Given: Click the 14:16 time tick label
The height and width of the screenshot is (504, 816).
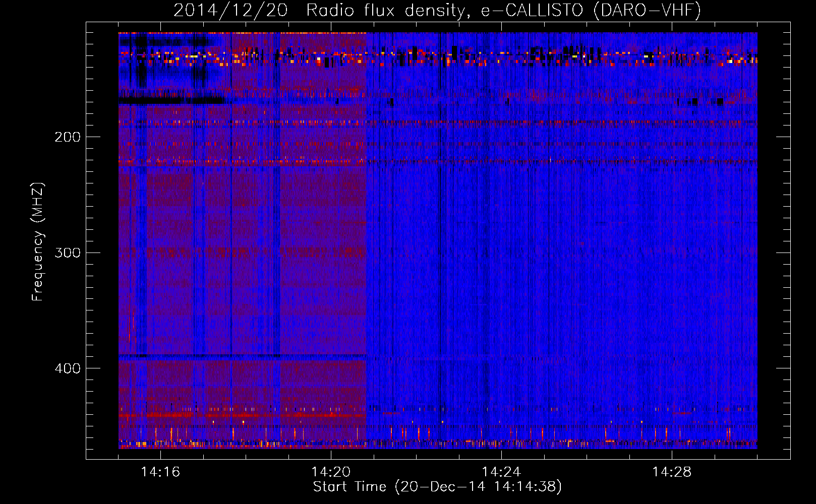Looking at the screenshot, I should pos(160,472).
